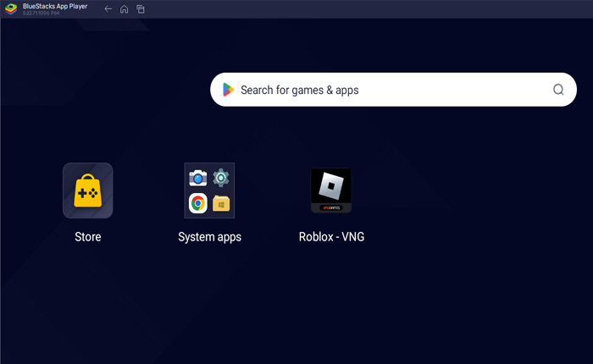Launch Roblox - VNG
The width and height of the screenshot is (593, 364).
[331, 190]
